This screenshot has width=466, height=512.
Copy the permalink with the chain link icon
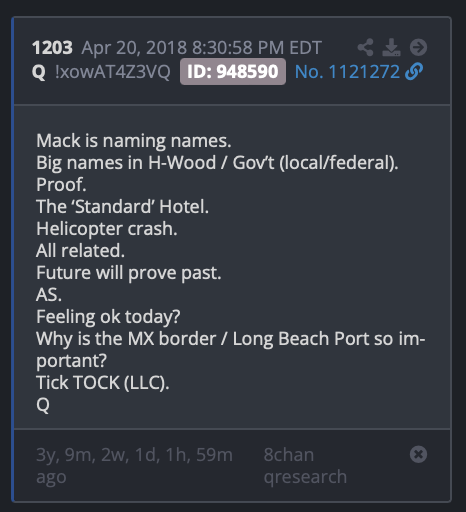[x=414, y=71]
